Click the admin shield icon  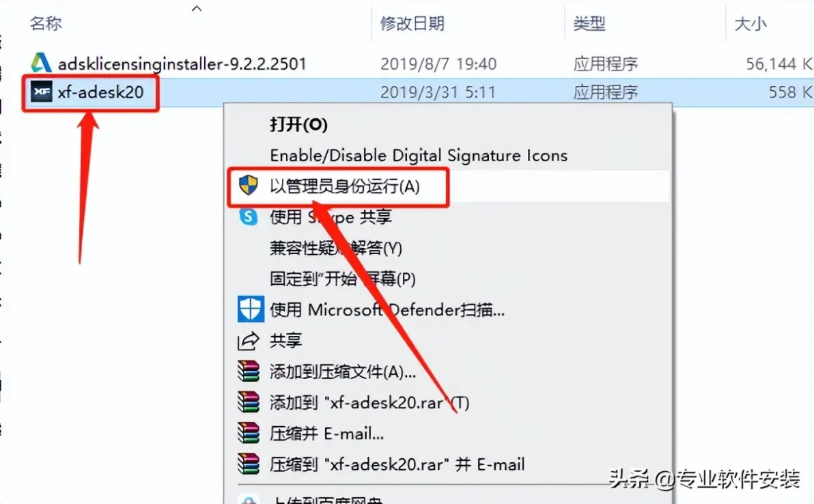(x=249, y=185)
